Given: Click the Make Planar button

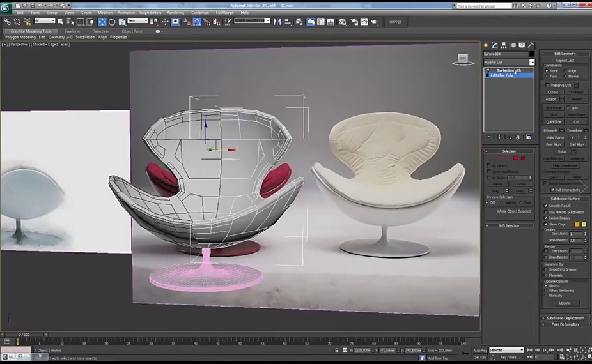Looking at the screenshot, I should tap(555, 138).
